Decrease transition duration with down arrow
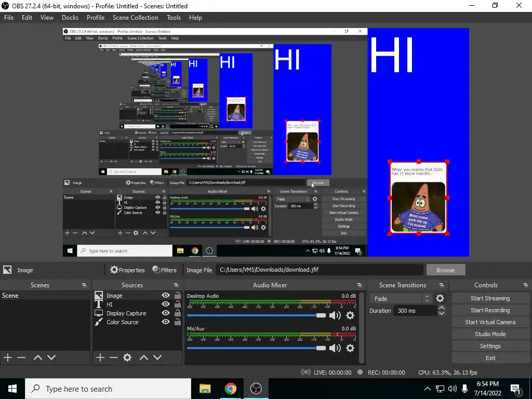The image size is (532, 399). 441,313
